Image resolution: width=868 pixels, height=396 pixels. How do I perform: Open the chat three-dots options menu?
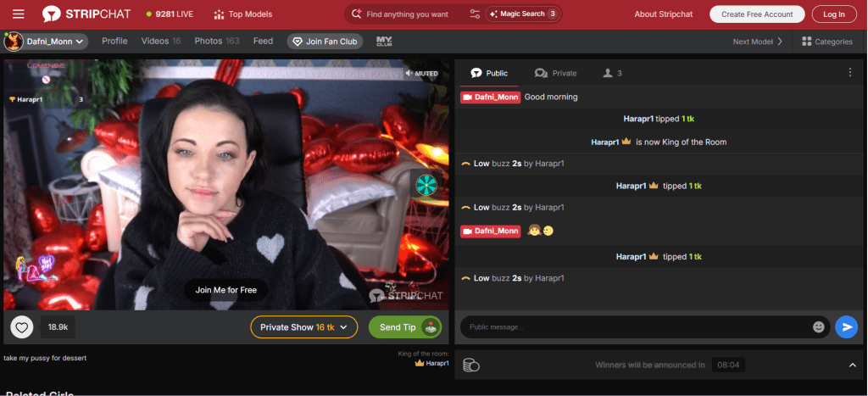coord(850,73)
